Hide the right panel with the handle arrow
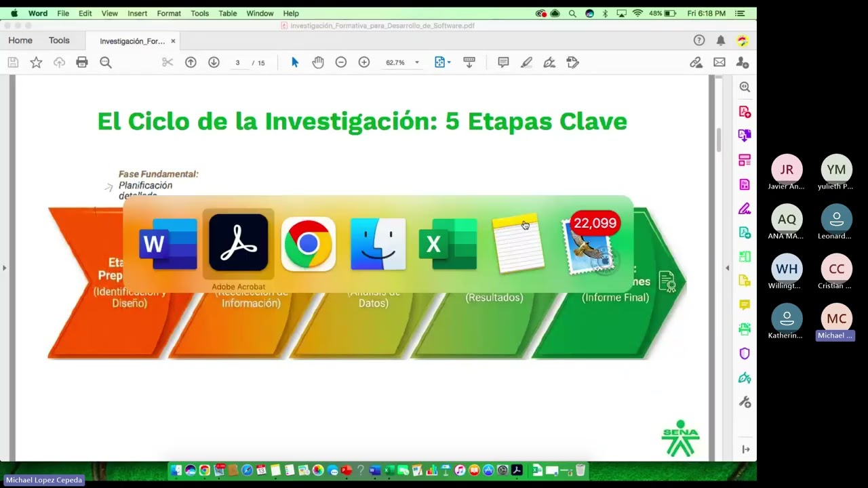This screenshot has height=488, width=868. coord(728,268)
